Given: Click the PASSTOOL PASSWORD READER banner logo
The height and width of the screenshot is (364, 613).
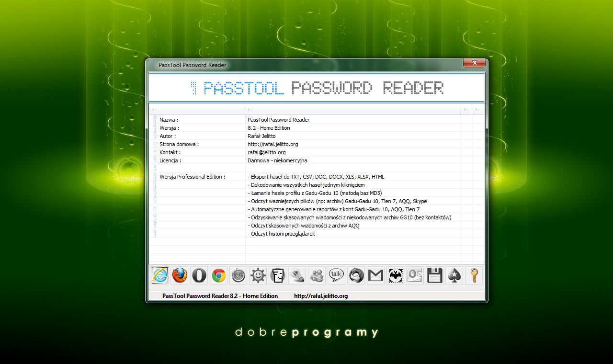Looking at the screenshot, I should click(317, 88).
